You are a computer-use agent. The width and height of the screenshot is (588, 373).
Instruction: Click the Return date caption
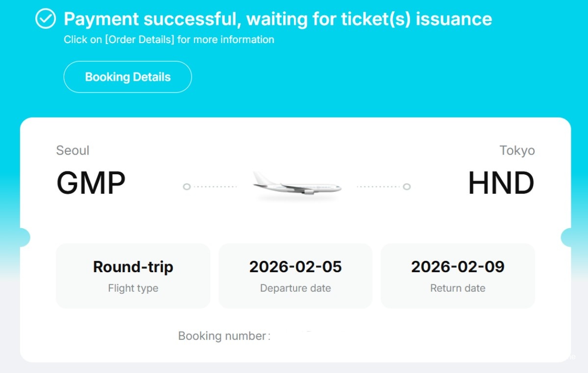(x=458, y=288)
